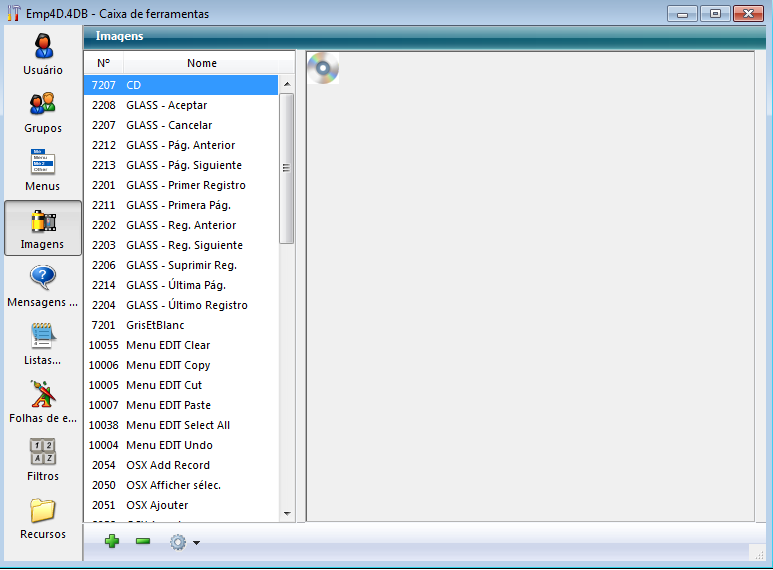773x570 pixels.
Task: Open the Mensagens help icon
Action: point(43,279)
